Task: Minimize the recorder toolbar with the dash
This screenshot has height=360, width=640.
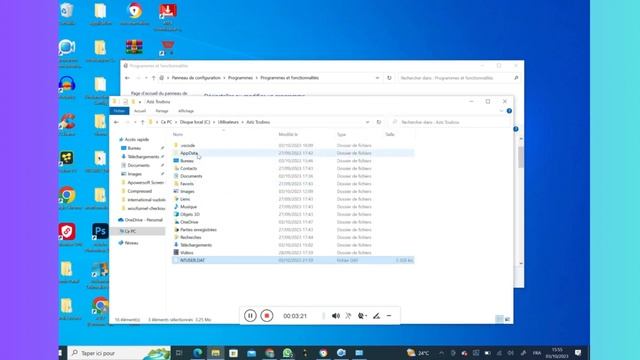Action: [389, 316]
